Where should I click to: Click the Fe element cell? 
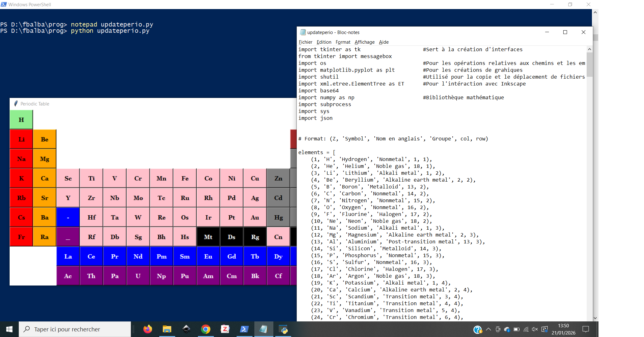pyautogui.click(x=185, y=178)
